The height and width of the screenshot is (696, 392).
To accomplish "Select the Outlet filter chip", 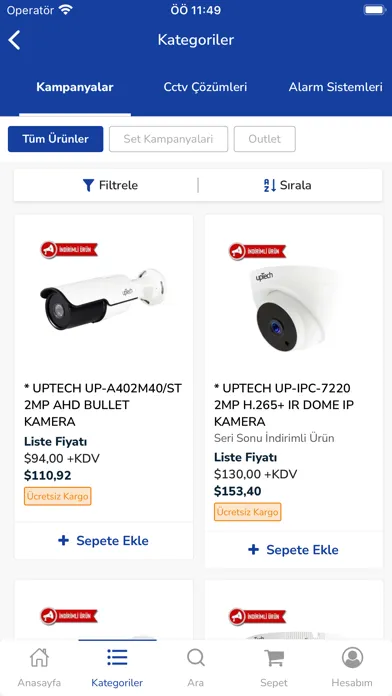I will [x=265, y=139].
